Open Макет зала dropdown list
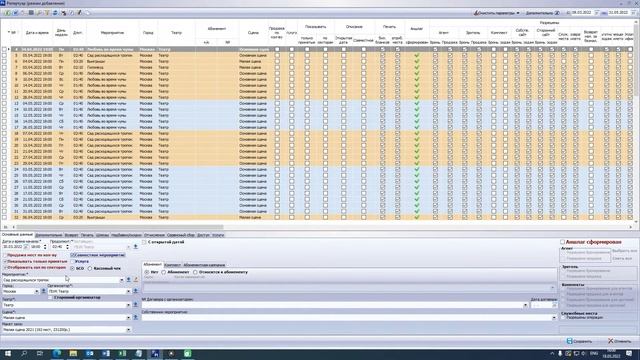The height and width of the screenshot is (360, 640). point(128,329)
